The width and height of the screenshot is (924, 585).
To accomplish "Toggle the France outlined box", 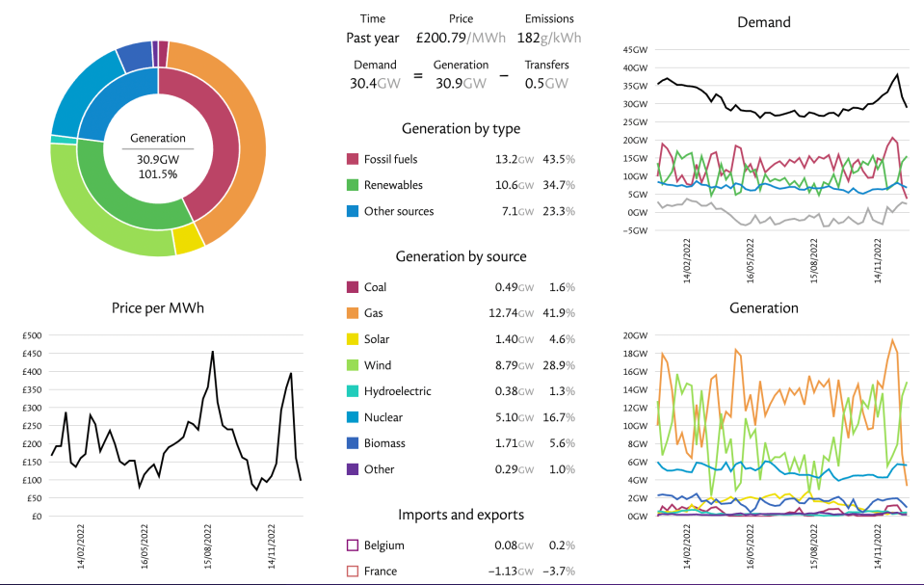I will pos(352,572).
